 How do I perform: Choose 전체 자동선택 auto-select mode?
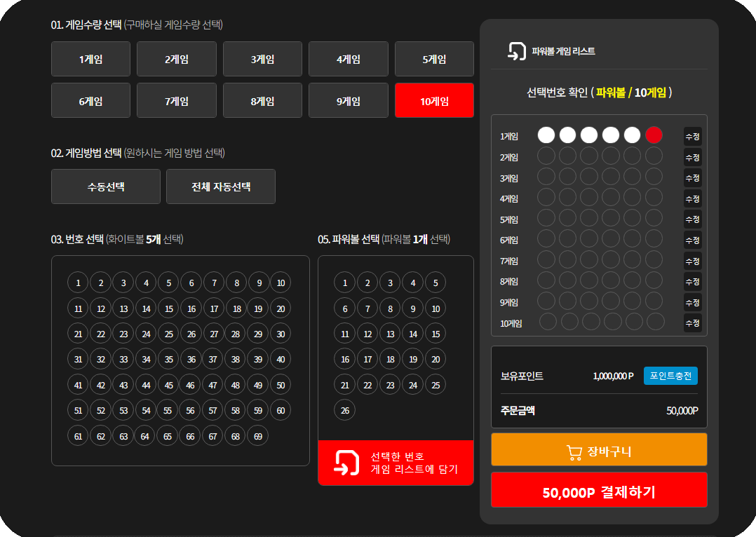tap(221, 186)
